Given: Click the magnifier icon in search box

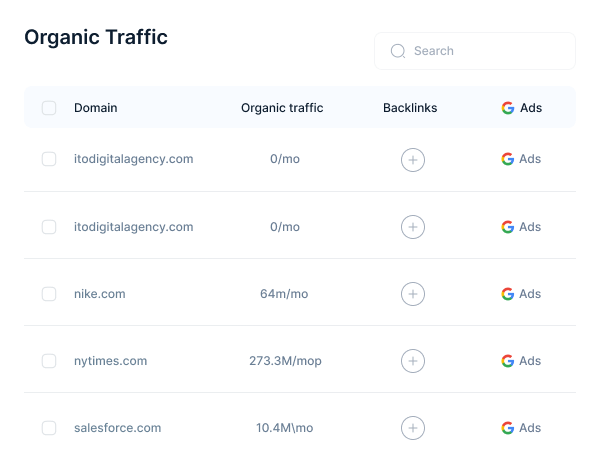Looking at the screenshot, I should 398,51.
